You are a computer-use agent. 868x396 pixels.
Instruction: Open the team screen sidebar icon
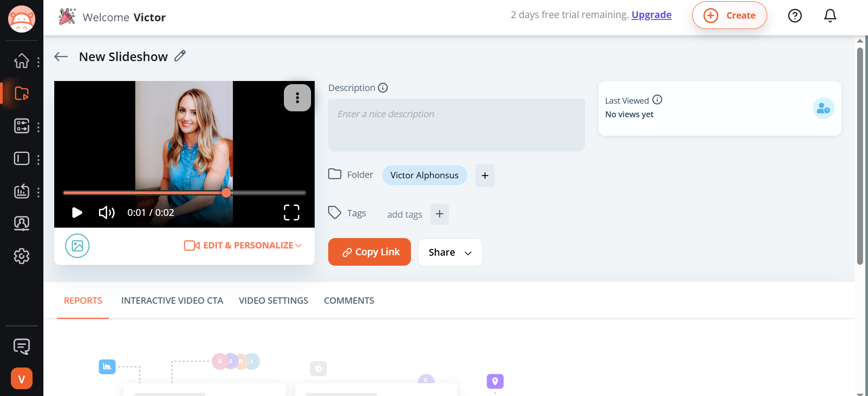(21, 224)
